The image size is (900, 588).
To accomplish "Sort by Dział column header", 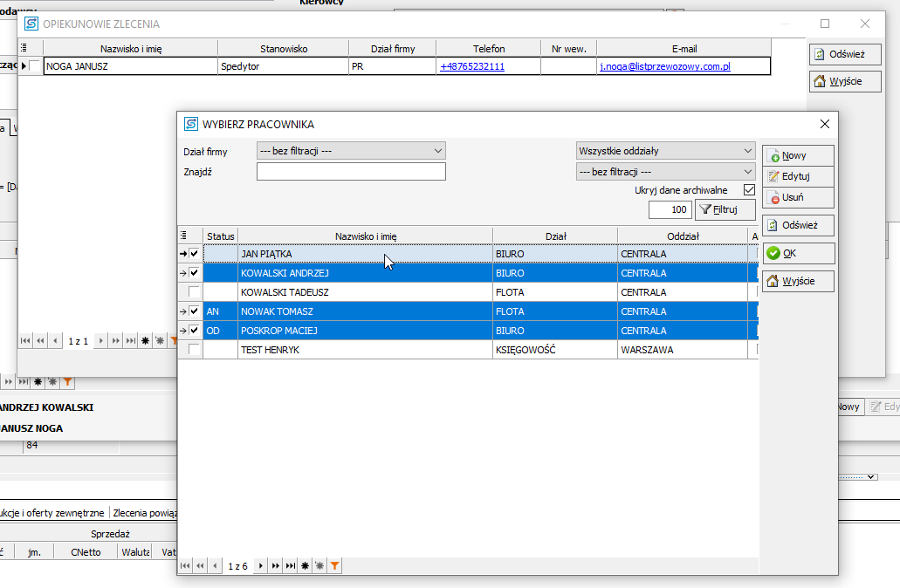I will pyautogui.click(x=555, y=236).
